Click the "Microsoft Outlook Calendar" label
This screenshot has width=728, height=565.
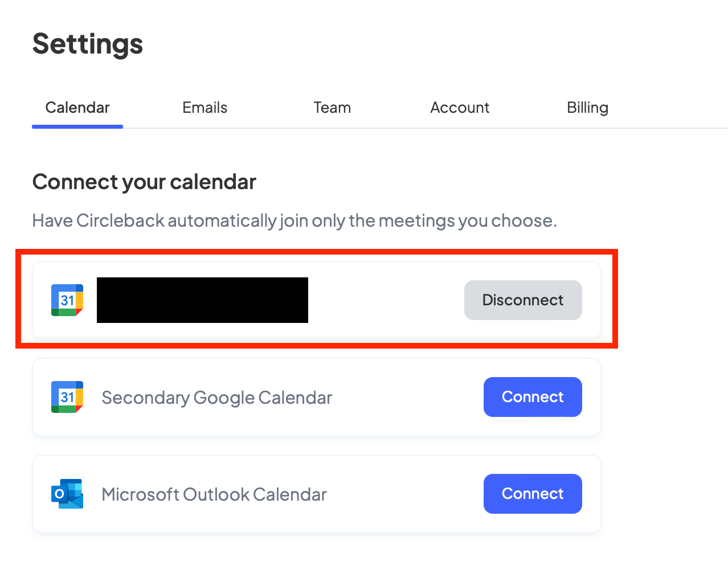[x=214, y=494]
